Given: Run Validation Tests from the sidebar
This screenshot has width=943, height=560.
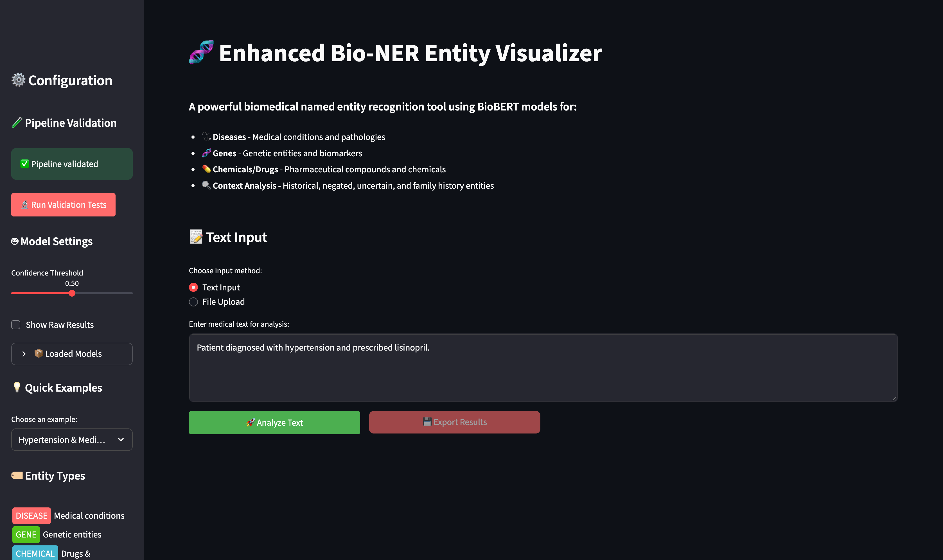Looking at the screenshot, I should pos(63,205).
